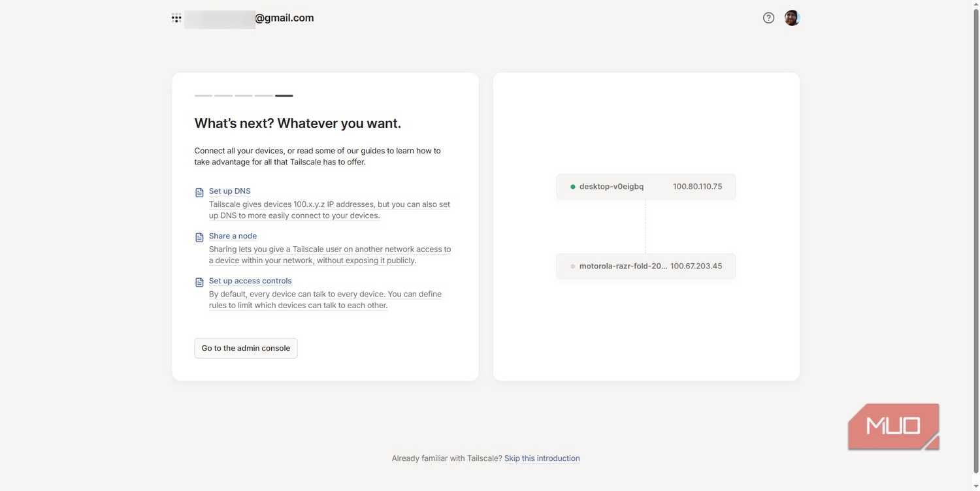980x491 pixels.
Task: Open the Share a node guide link
Action: point(233,236)
